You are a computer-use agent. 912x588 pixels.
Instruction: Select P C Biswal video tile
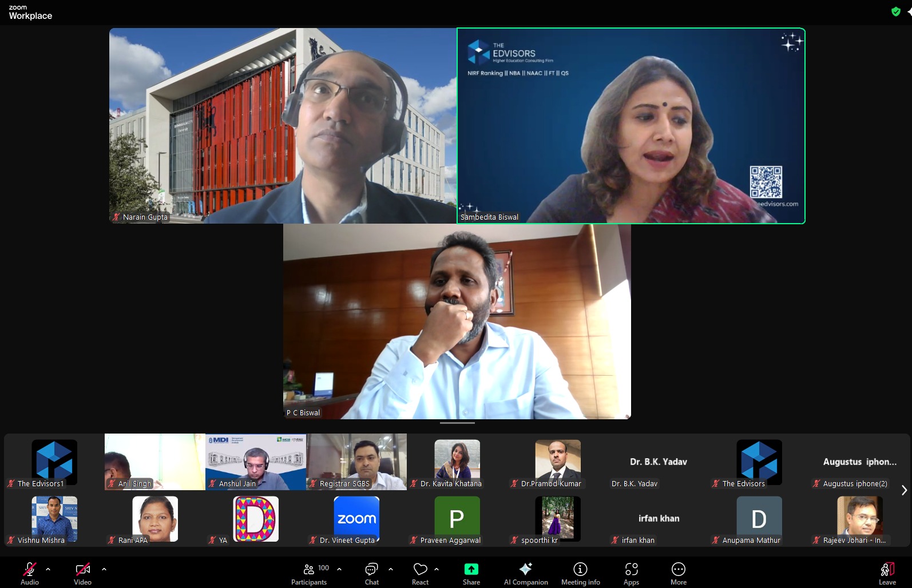click(x=457, y=321)
